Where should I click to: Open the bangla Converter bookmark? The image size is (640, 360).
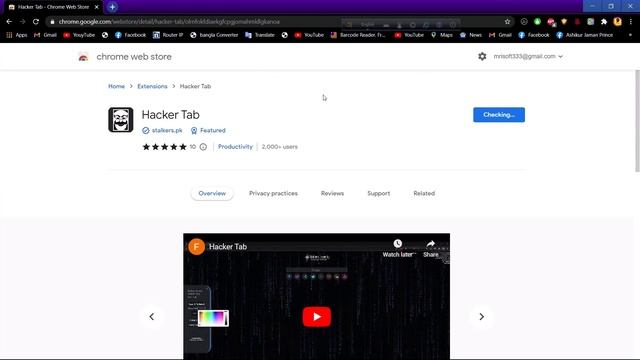(x=214, y=35)
